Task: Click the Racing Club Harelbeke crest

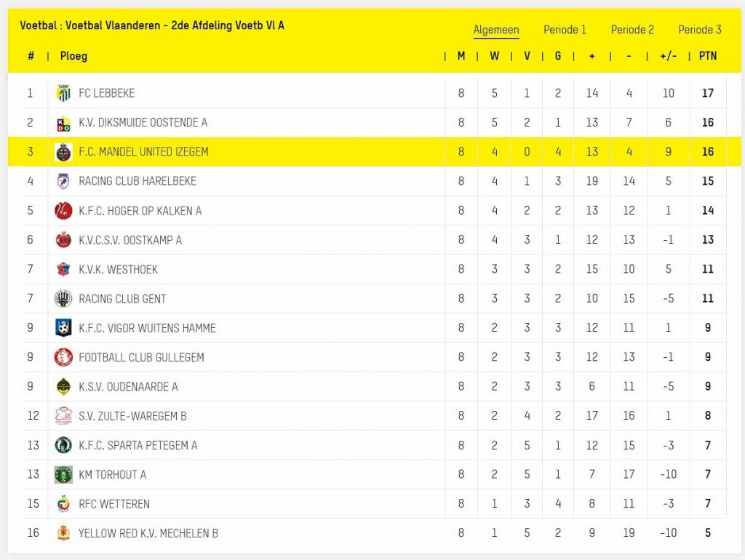Action: pos(63,181)
